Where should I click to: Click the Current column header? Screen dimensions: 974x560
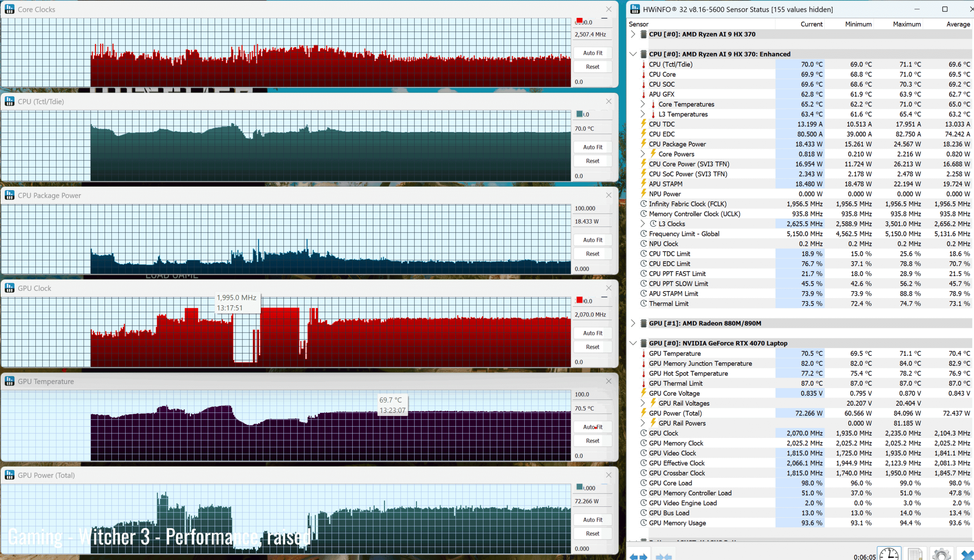[811, 24]
